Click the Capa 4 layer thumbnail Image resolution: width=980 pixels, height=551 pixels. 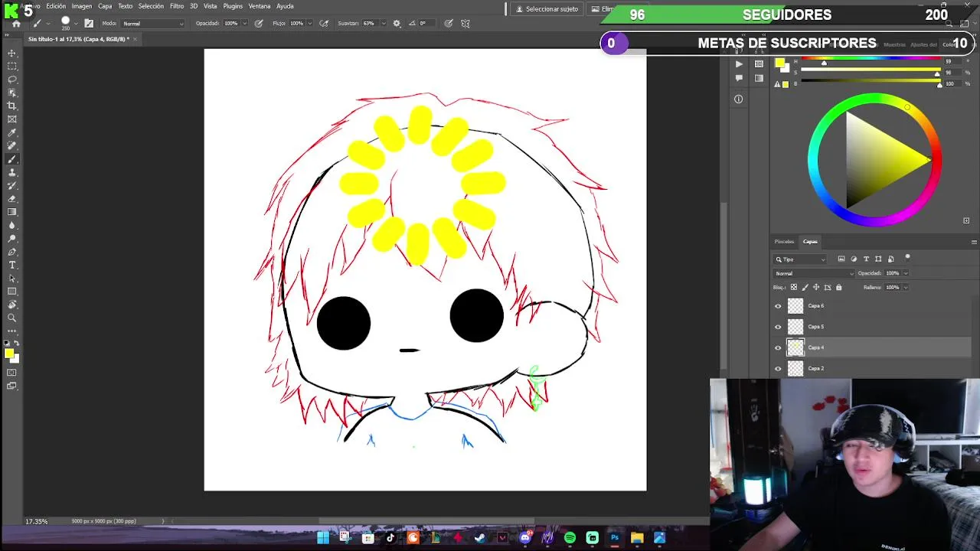tap(795, 347)
